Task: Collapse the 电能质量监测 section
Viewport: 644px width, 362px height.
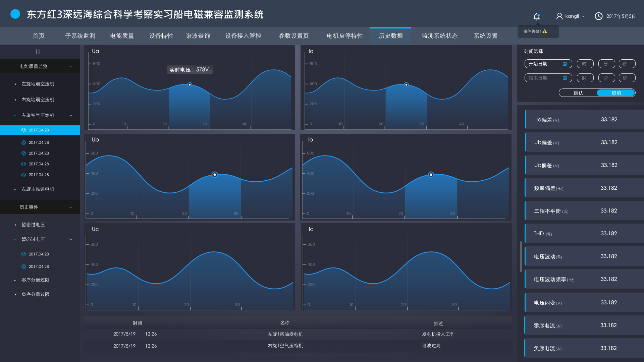Action: click(x=70, y=66)
